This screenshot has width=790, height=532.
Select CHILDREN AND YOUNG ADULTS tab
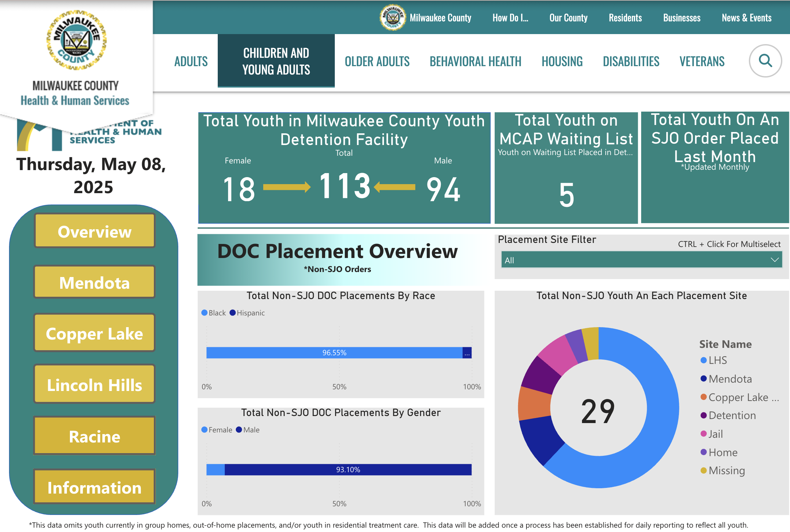(x=276, y=61)
